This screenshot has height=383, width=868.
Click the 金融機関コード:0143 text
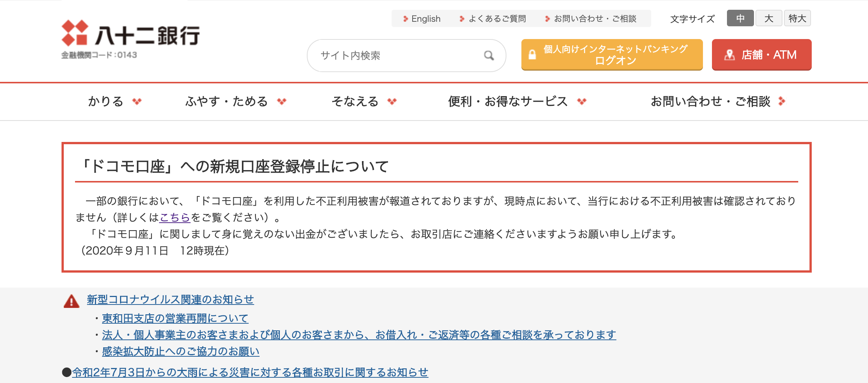(99, 55)
